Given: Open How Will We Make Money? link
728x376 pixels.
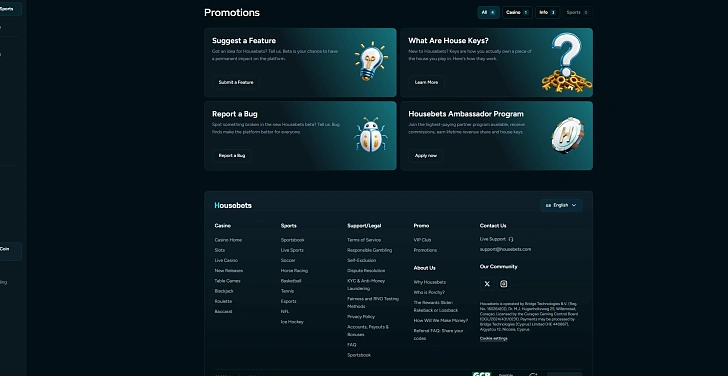Looking at the screenshot, I should point(441,320).
